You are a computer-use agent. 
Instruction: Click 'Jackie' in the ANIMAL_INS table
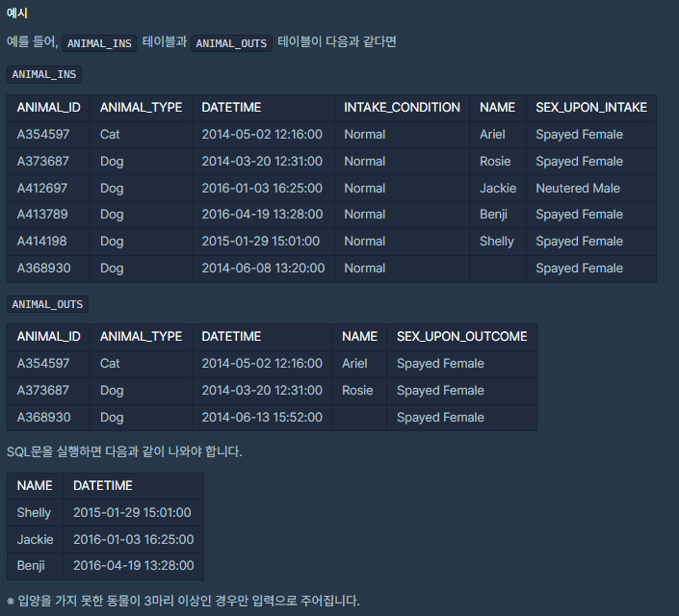click(498, 188)
